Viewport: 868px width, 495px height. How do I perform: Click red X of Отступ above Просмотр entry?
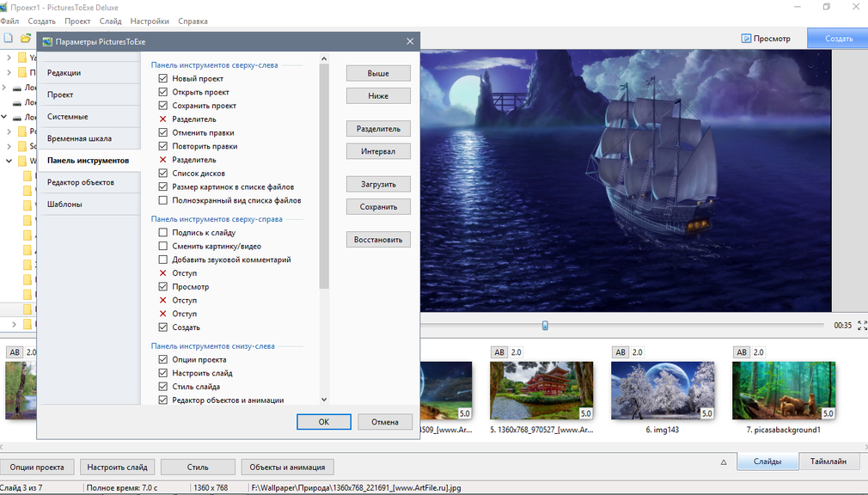(162, 273)
